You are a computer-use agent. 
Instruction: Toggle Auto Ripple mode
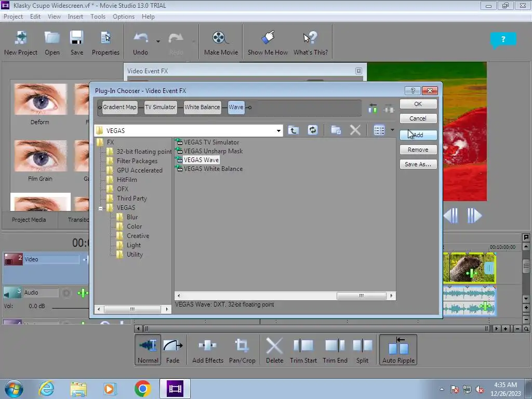pyautogui.click(x=398, y=350)
